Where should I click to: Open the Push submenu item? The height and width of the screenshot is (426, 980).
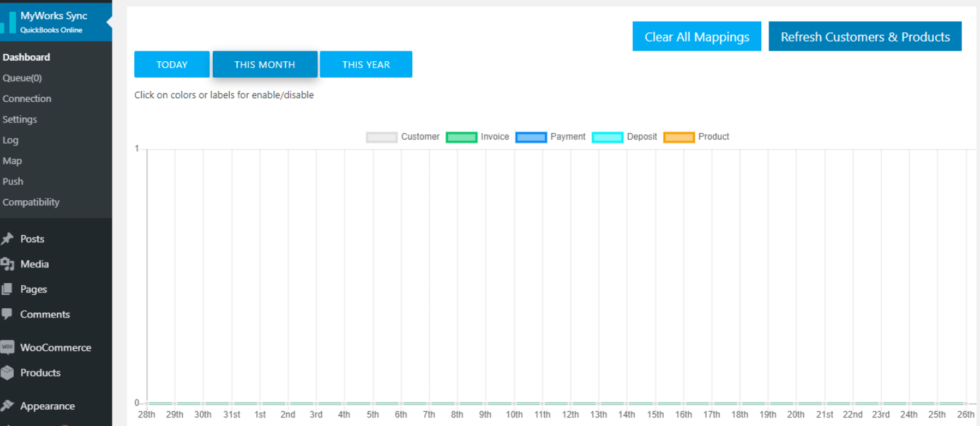tap(13, 182)
